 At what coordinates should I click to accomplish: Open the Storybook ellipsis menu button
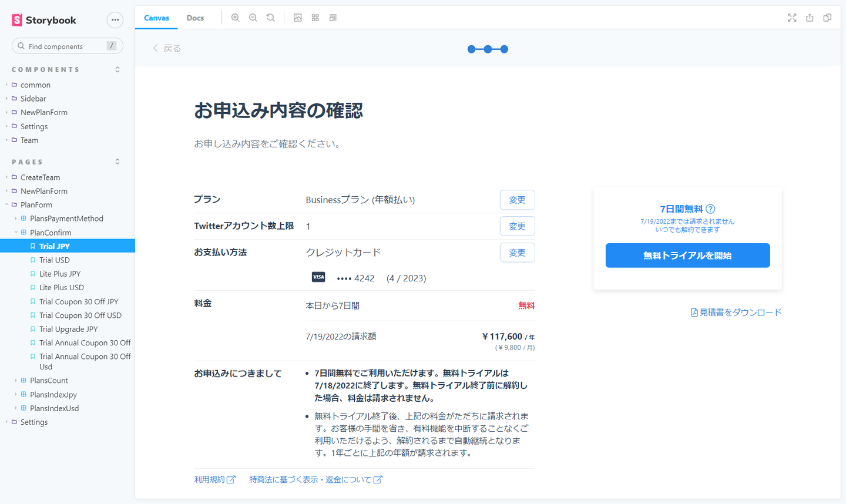coord(115,20)
